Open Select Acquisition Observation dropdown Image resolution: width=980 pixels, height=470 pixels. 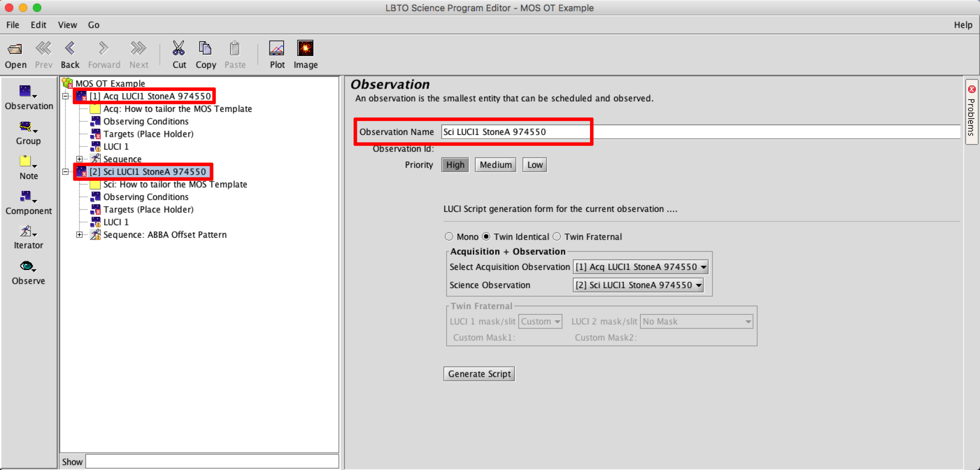(641, 267)
